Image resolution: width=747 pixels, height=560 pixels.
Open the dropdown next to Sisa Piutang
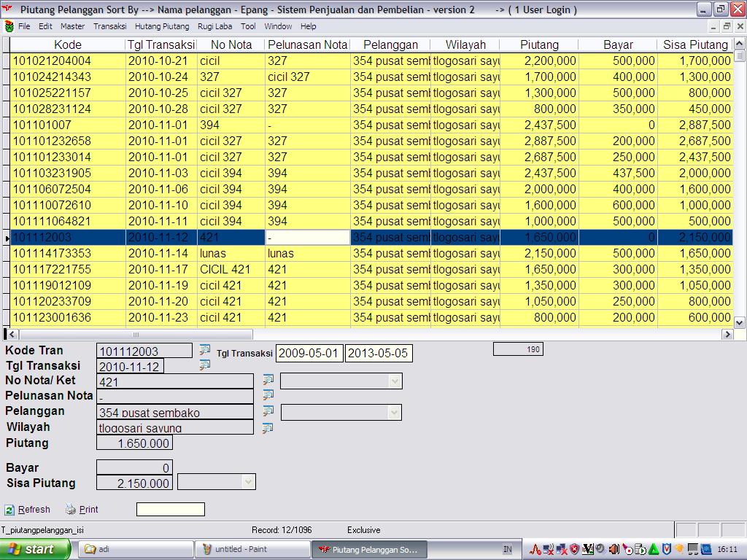coord(248,482)
